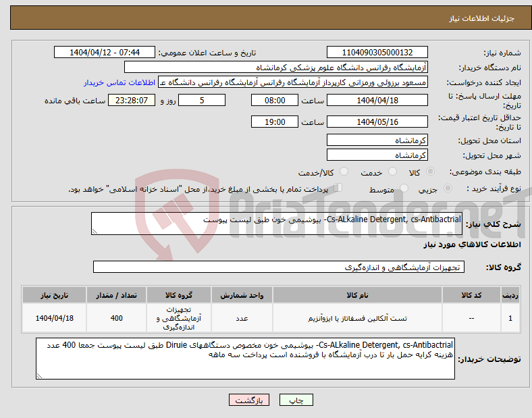
Task: Click the شرح کلی نیاز text area
Action: tap(277, 224)
